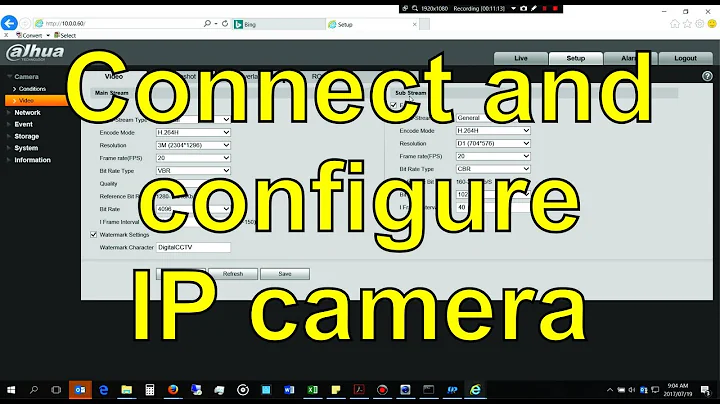Open Microsoft Edge from the taskbar
Image resolution: width=720 pixels, height=404 pixels.
103,390
